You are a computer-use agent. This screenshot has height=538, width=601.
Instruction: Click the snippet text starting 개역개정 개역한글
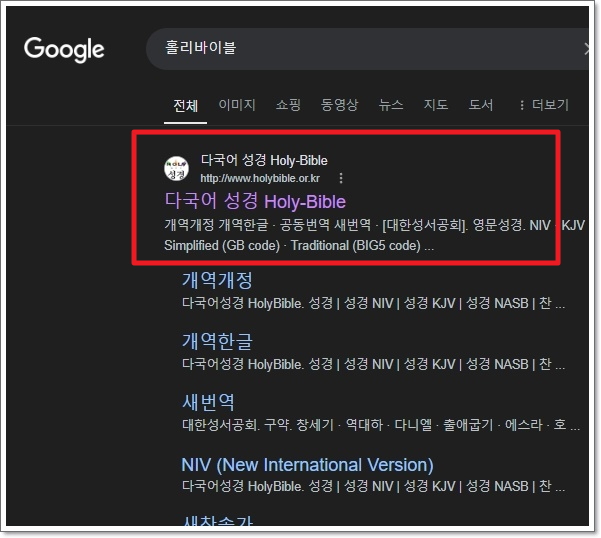click(375, 225)
